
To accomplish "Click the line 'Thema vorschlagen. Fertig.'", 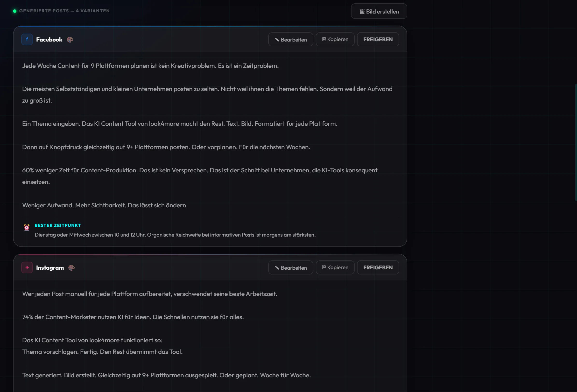I will point(102,352).
